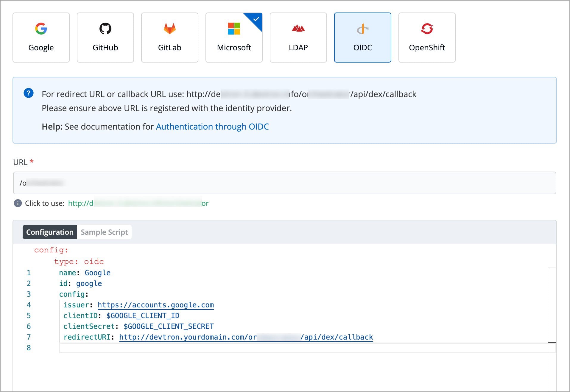Open the Configuration tab
This screenshot has height=392, width=570.
coord(50,232)
